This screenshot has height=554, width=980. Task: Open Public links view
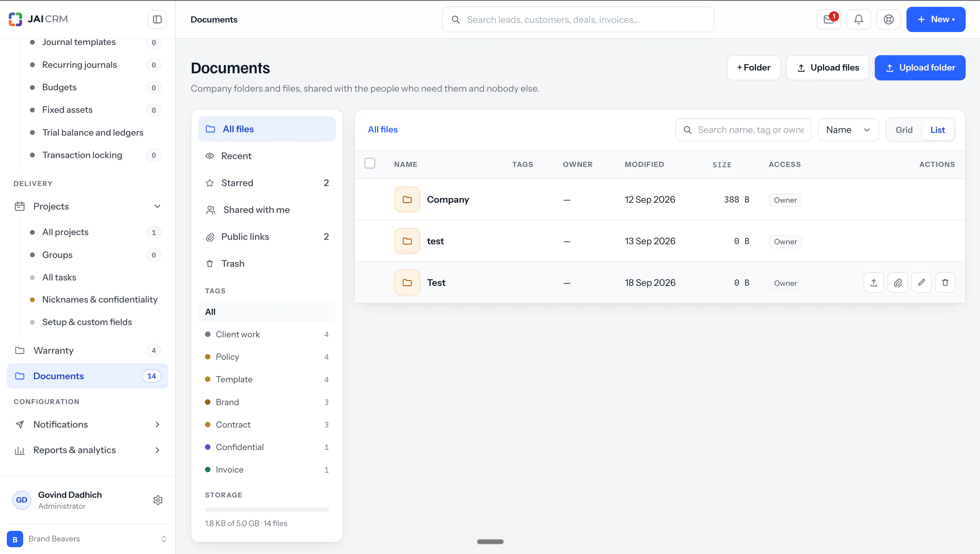pos(267,237)
